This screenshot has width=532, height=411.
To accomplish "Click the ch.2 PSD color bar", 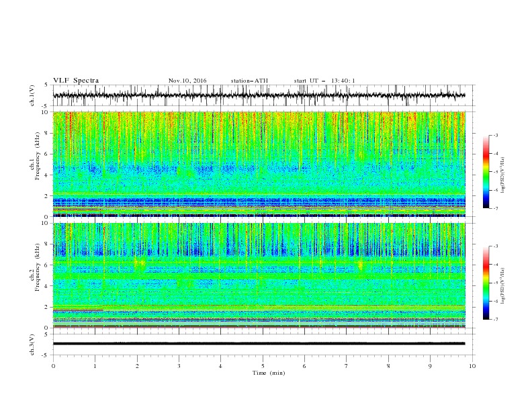I will (486, 283).
